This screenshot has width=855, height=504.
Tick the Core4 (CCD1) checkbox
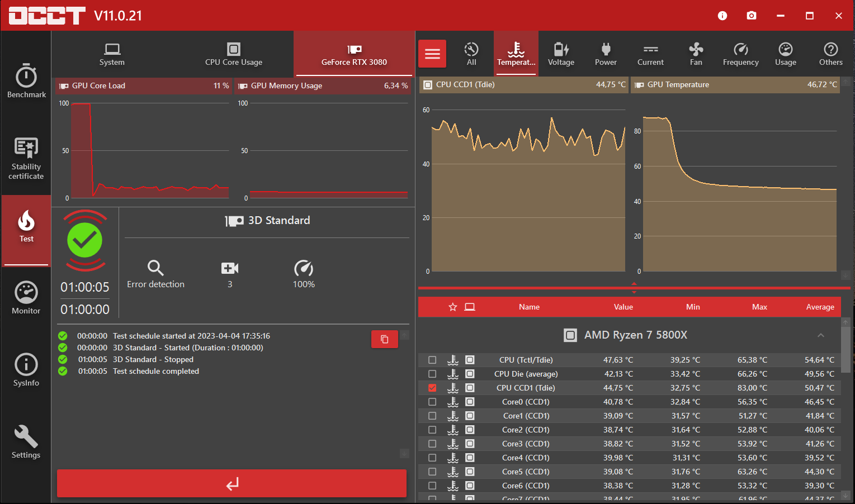(432, 458)
